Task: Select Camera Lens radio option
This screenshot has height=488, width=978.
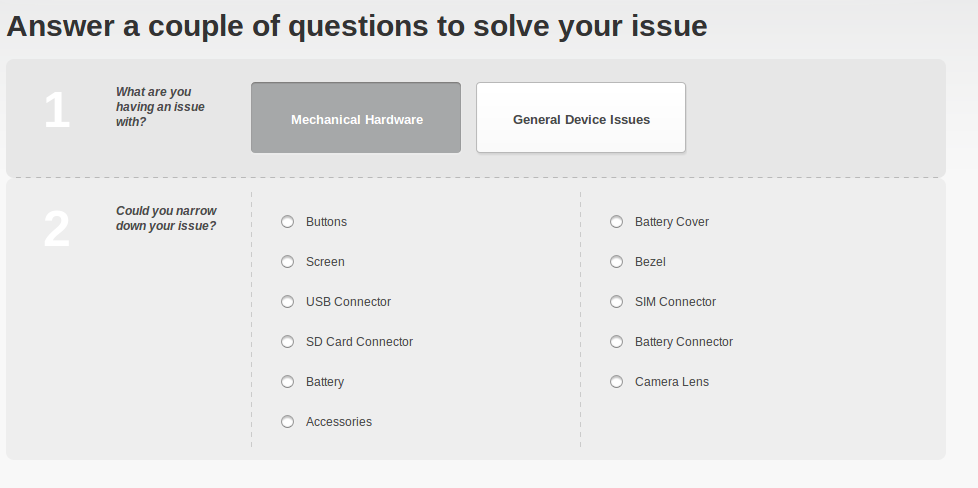Action: pyautogui.click(x=617, y=382)
